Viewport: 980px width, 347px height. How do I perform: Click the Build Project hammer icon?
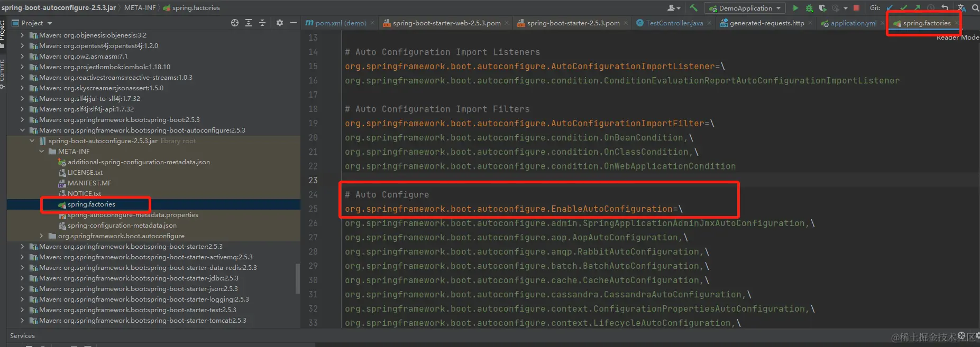pyautogui.click(x=693, y=8)
